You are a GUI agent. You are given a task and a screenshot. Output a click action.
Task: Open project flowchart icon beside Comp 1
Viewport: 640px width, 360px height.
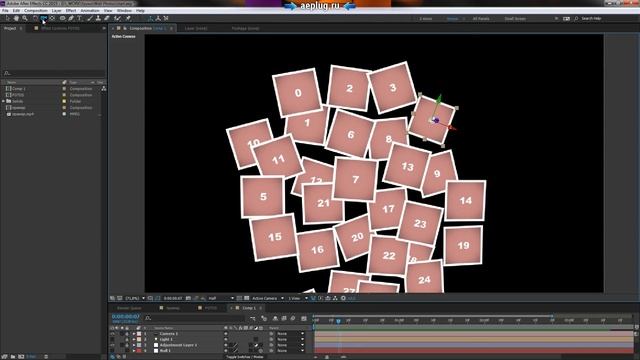click(x=104, y=89)
